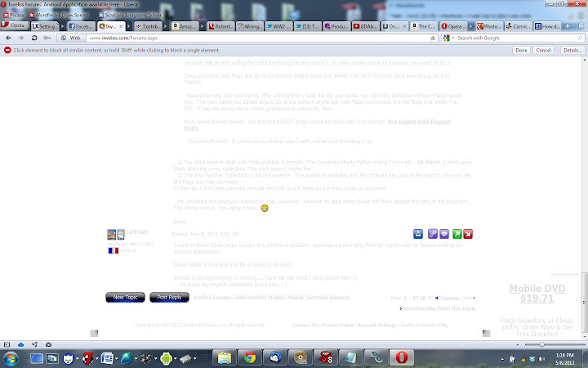
Task: Open content blocker Details
Action: pyautogui.click(x=572, y=51)
